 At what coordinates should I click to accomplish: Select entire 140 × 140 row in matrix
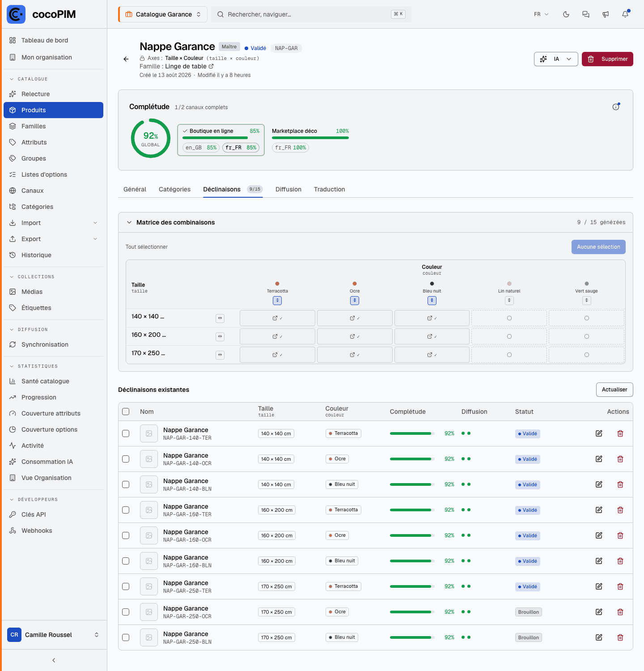[220, 319]
